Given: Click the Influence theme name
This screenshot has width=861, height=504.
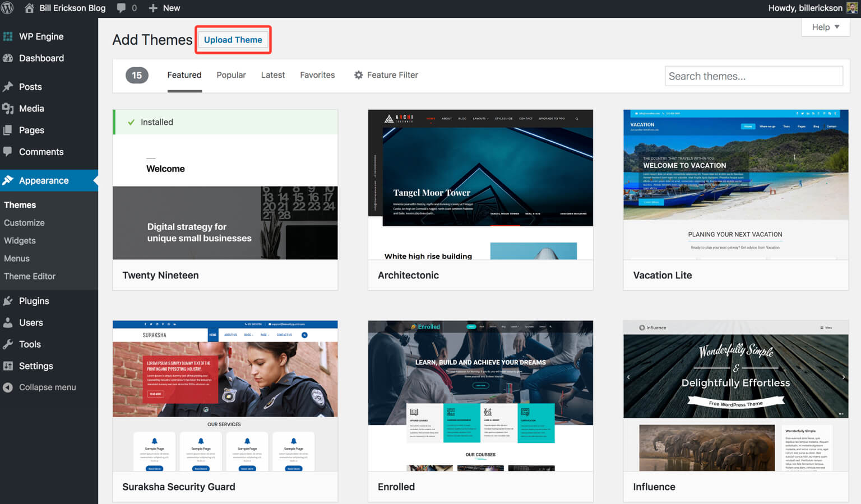Looking at the screenshot, I should click(x=654, y=487).
